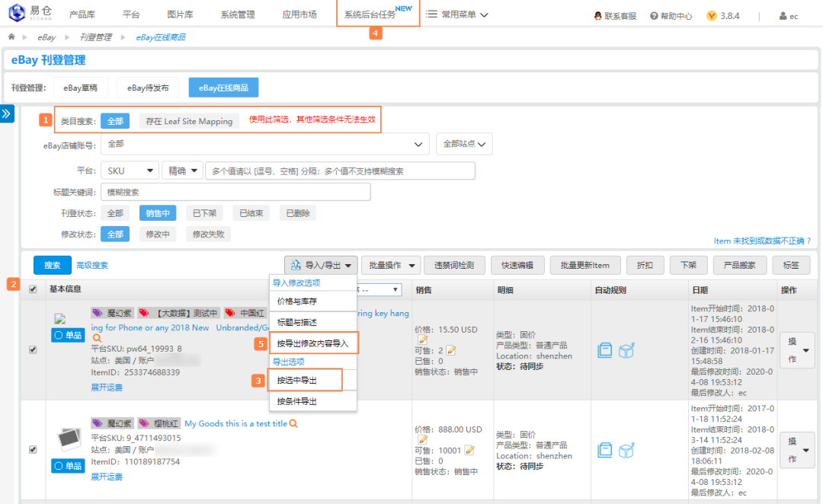The height and width of the screenshot is (504, 823).
Task: Click the 魔幻紫 purple tag on first item
Action: click(x=112, y=313)
